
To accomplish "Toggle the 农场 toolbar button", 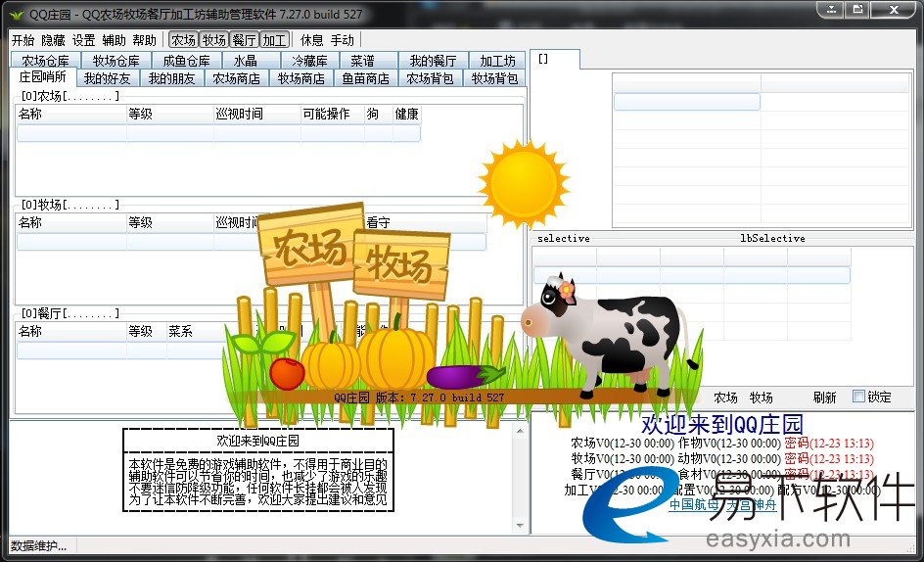I will [183, 40].
